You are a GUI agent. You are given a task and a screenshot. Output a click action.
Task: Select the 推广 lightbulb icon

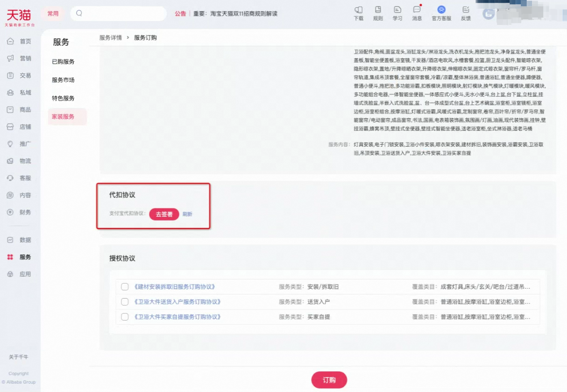tap(10, 144)
